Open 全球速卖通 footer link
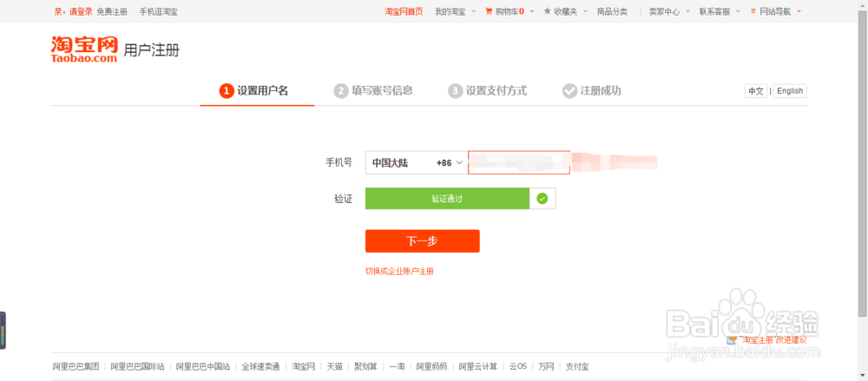 pyautogui.click(x=260, y=366)
